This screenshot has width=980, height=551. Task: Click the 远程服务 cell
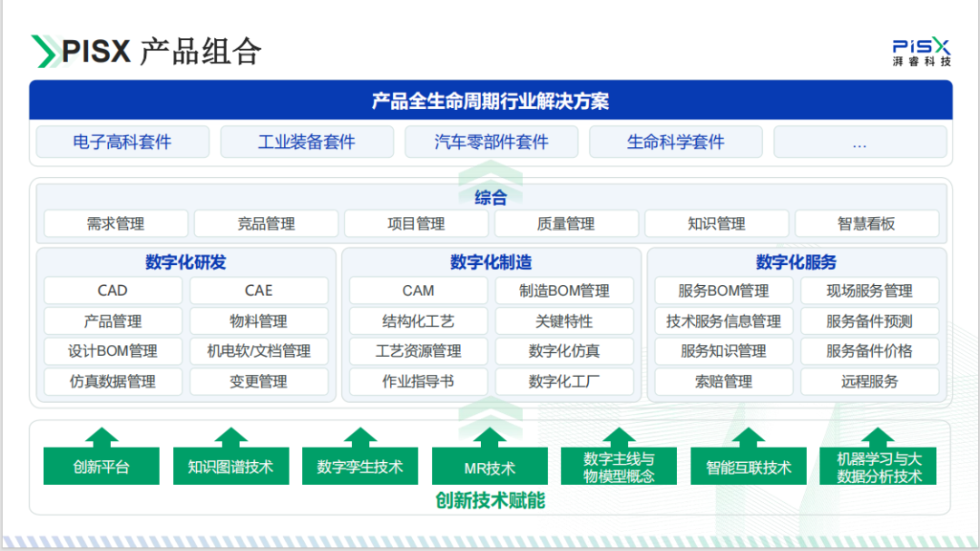click(870, 381)
